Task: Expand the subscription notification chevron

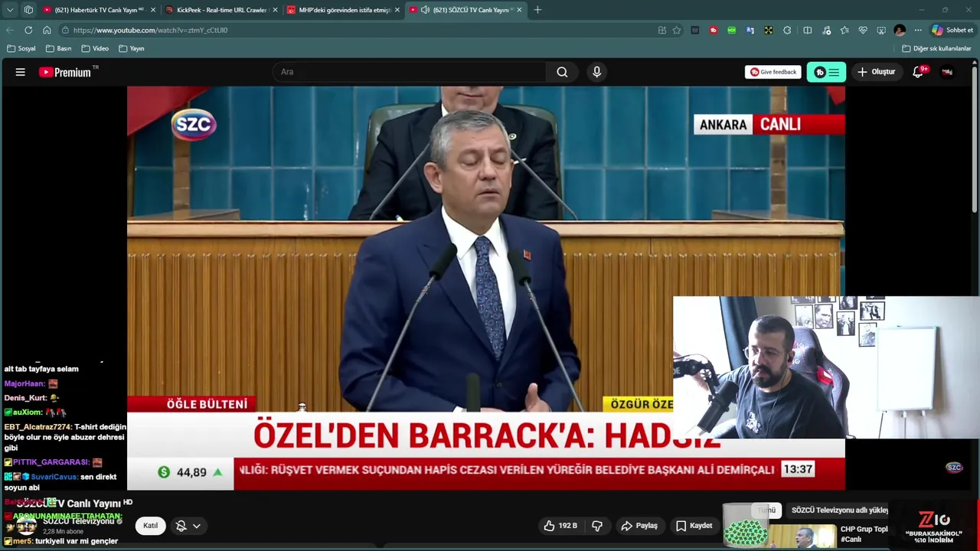Action: tap(197, 526)
